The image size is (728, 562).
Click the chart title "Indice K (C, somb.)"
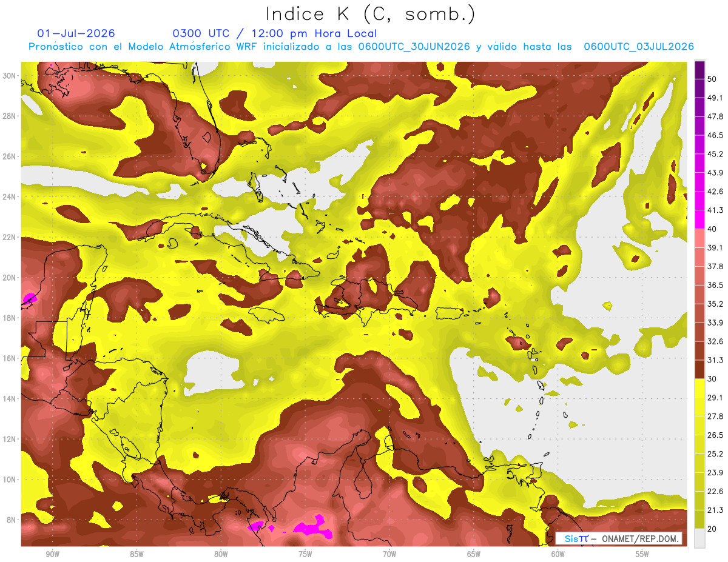[371, 14]
